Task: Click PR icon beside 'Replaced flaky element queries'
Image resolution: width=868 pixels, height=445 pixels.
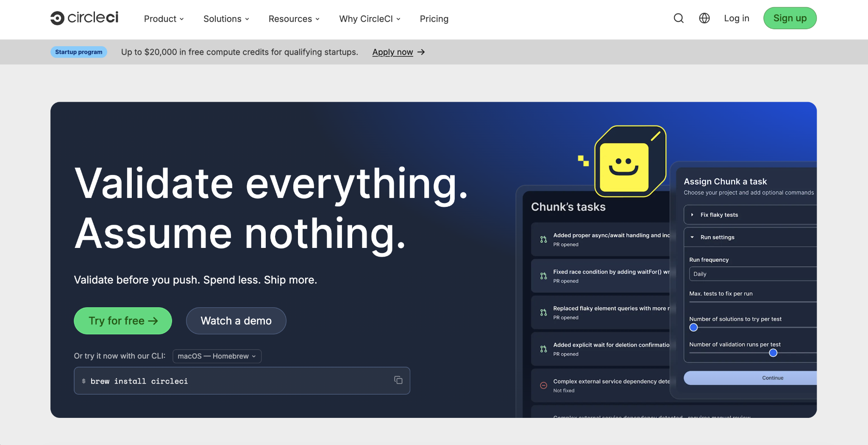Action: [x=543, y=312]
